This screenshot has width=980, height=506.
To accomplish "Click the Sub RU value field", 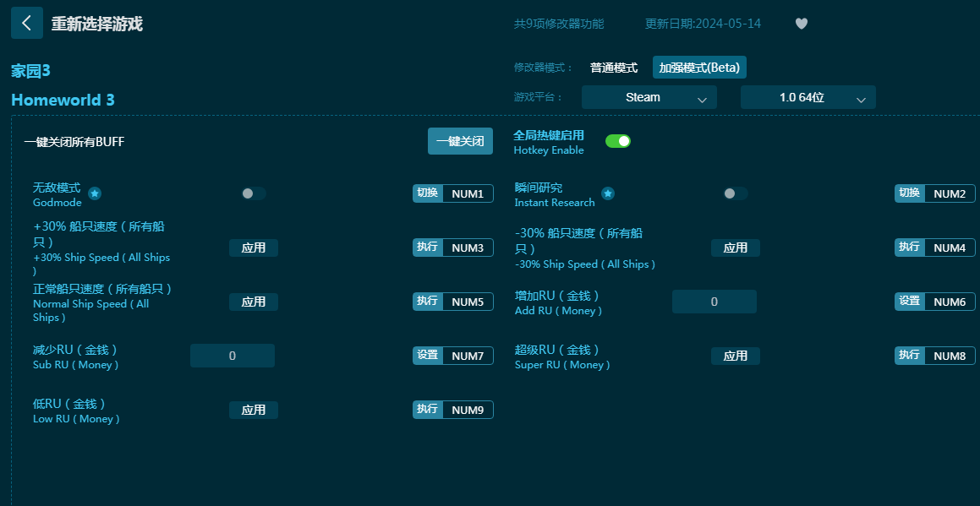I will point(232,356).
